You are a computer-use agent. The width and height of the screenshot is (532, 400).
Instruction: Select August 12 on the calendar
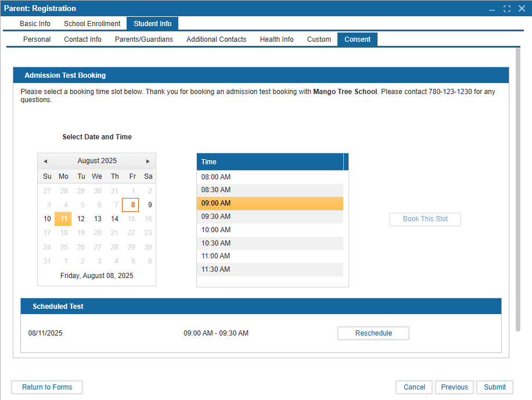click(81, 219)
